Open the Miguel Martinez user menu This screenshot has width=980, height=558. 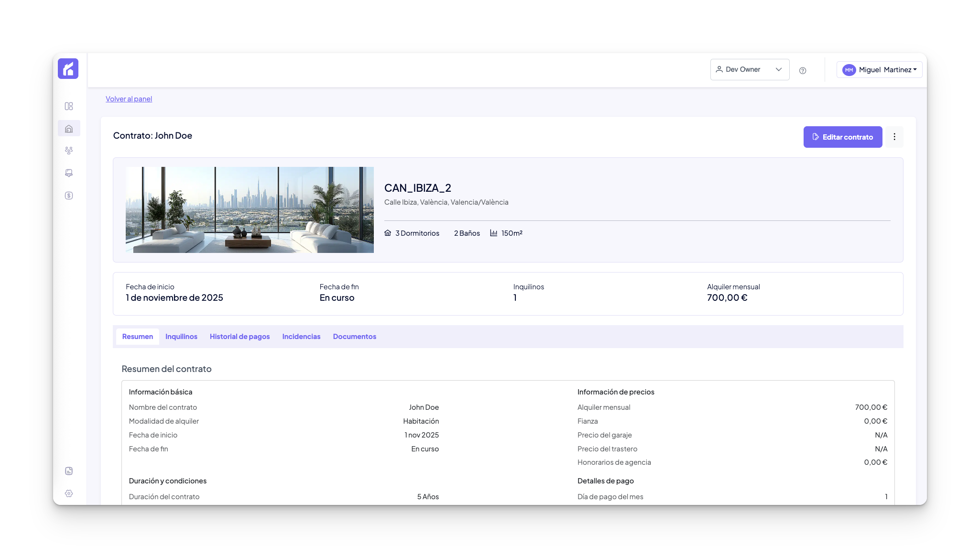879,70
